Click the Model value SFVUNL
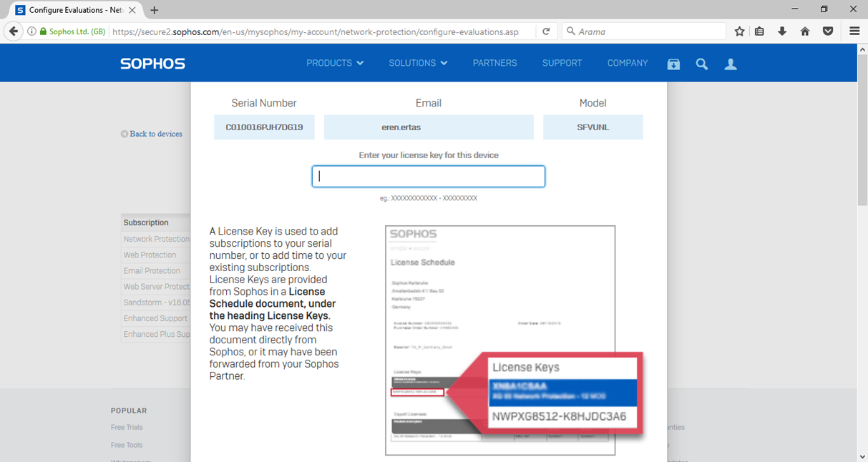 coord(593,127)
